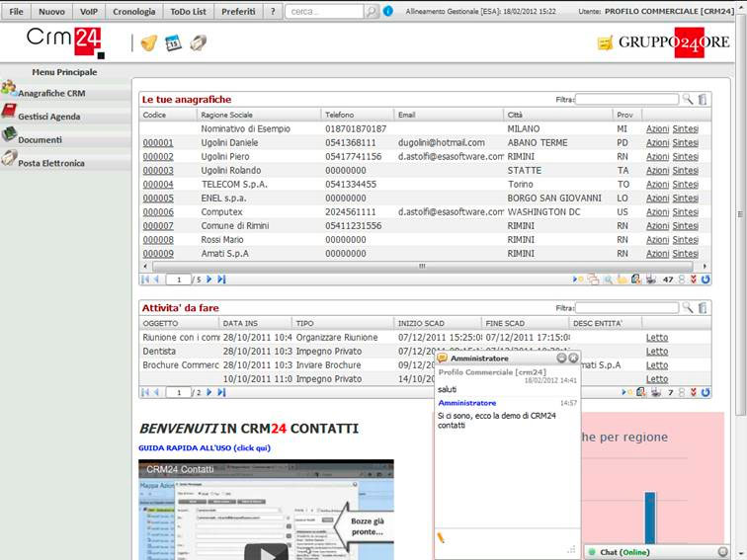Image resolution: width=747 pixels, height=560 pixels.
Task: Open the Chat (Online) status bar
Action: (657, 552)
